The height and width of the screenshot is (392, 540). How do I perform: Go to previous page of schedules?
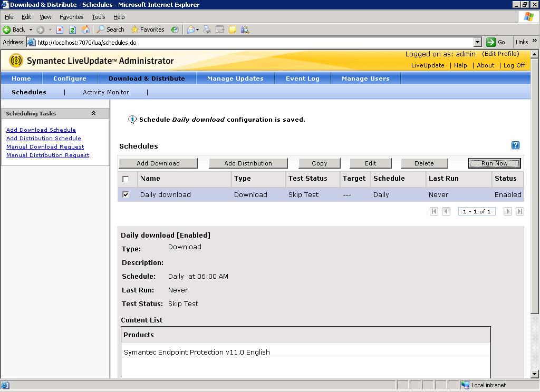(x=446, y=211)
